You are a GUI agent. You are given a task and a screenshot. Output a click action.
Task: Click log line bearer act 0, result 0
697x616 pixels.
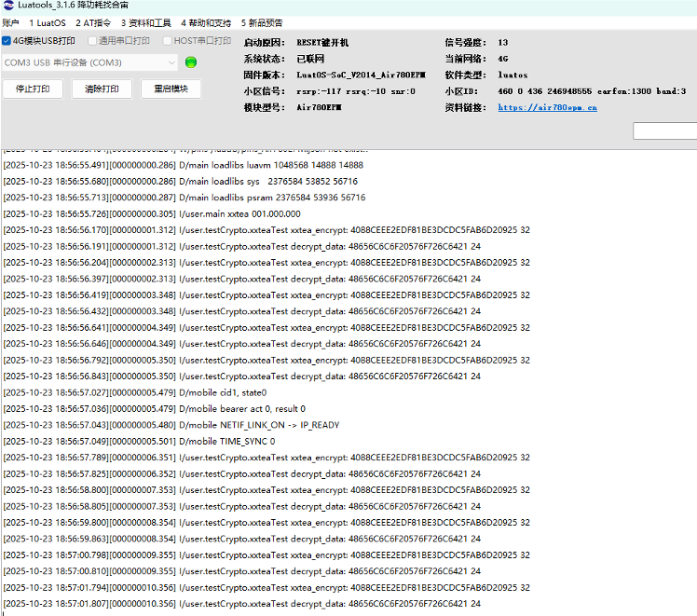(x=155, y=409)
